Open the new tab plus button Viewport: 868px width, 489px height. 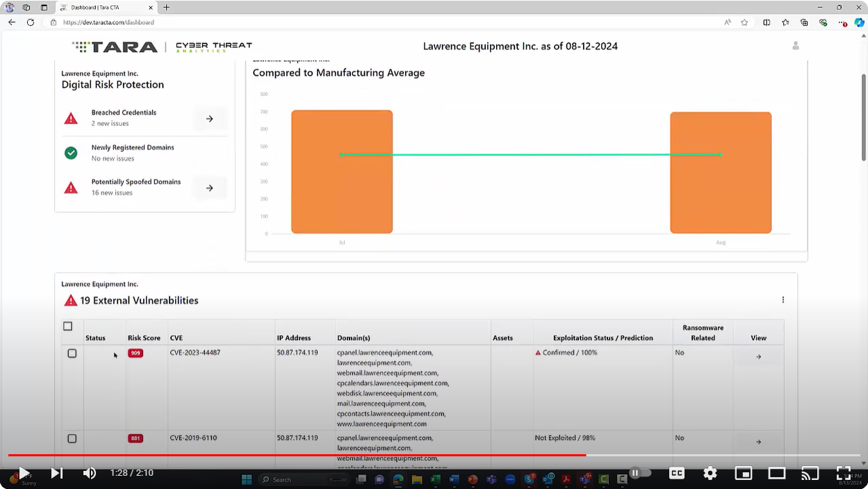pos(167,8)
